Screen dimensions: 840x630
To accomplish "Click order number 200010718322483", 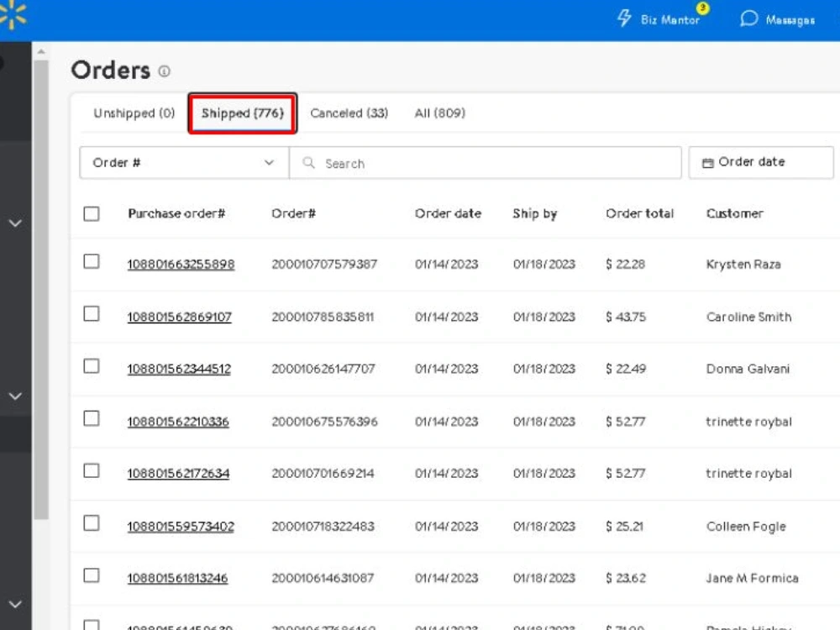I will tap(323, 527).
